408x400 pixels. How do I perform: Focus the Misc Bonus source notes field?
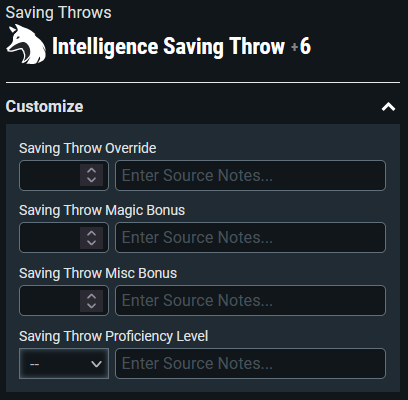(x=250, y=301)
